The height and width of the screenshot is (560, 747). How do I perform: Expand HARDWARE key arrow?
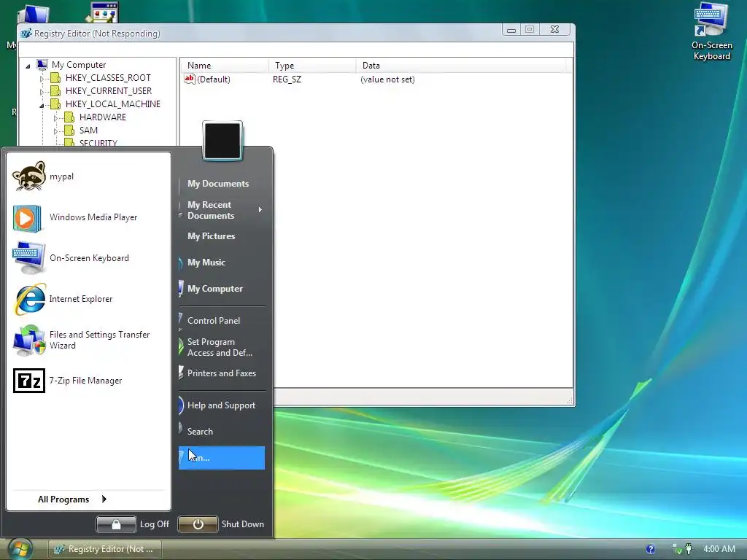pyautogui.click(x=55, y=117)
